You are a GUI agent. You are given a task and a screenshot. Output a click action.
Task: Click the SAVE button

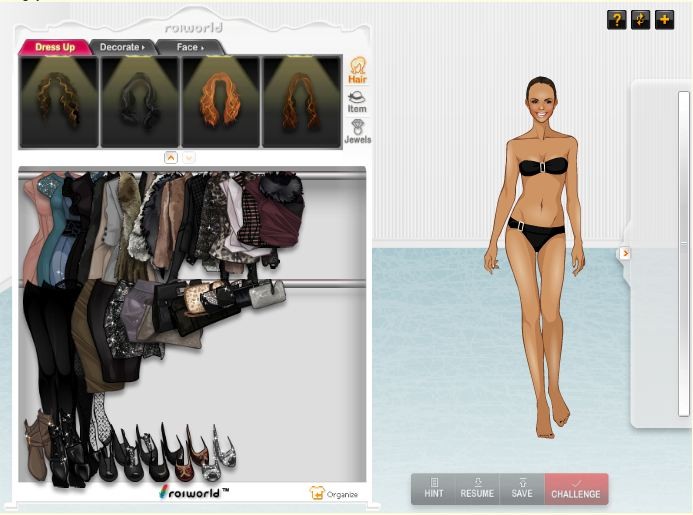point(521,488)
